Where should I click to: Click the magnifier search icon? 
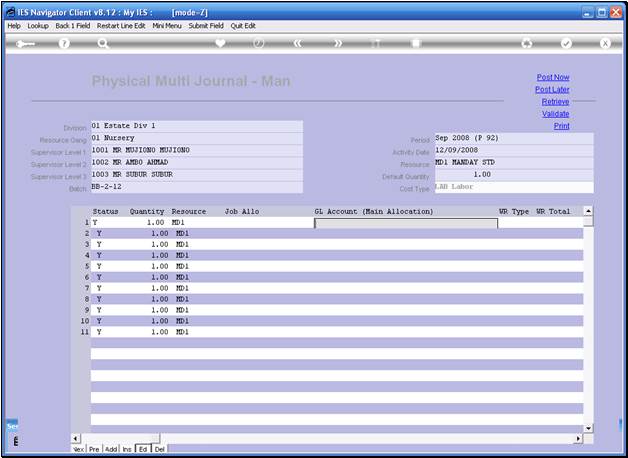tap(103, 43)
